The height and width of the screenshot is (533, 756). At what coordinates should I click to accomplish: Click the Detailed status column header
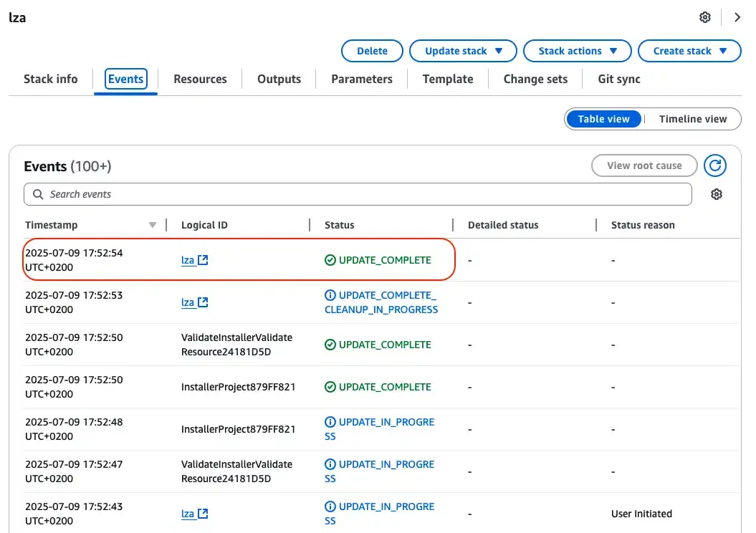click(503, 225)
